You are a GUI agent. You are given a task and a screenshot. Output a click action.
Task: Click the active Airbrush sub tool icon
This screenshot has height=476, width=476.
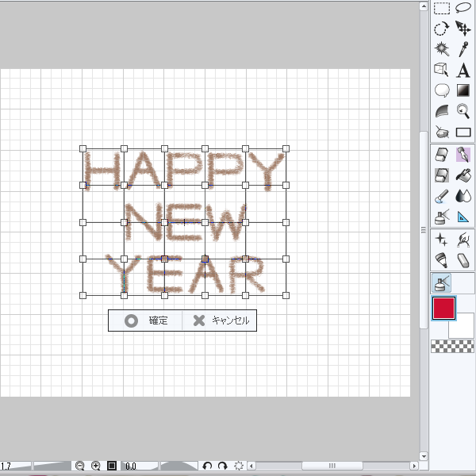click(x=441, y=283)
